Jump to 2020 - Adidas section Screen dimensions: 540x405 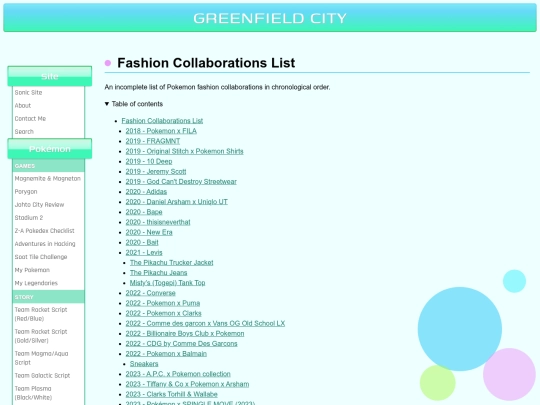pos(146,191)
